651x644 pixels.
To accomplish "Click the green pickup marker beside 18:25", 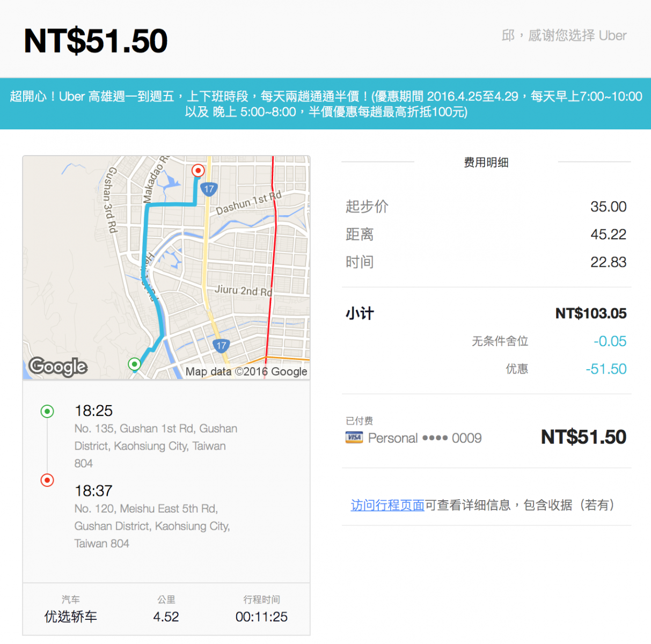I will click(x=47, y=412).
